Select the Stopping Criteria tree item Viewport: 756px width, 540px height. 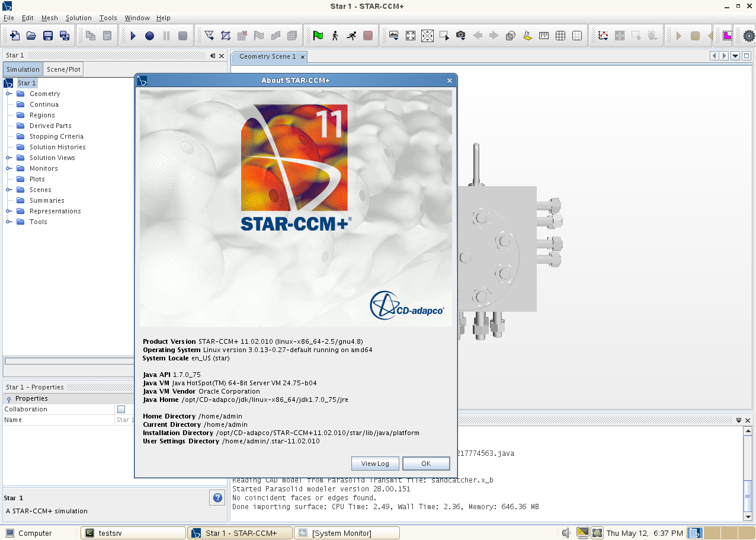coord(57,136)
